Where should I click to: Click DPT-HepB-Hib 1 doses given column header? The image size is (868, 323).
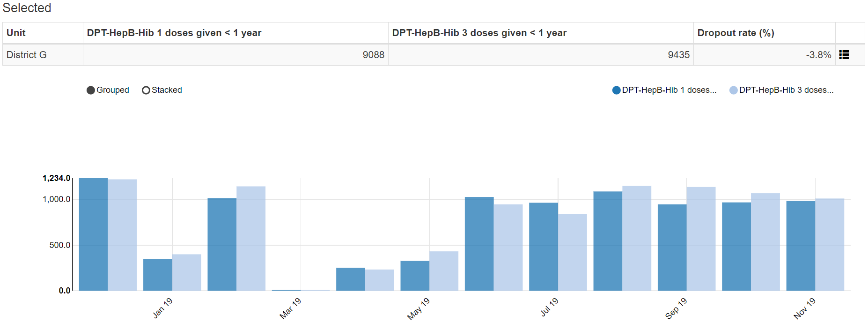[235, 33]
